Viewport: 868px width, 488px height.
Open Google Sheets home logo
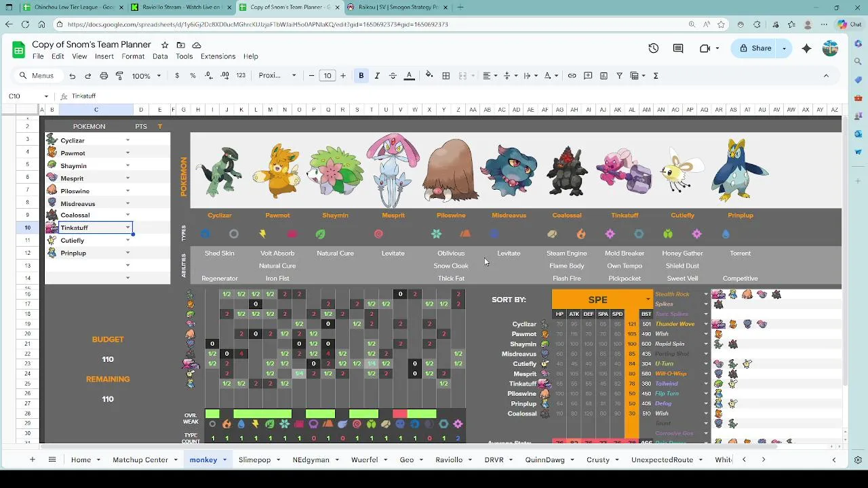[18, 49]
